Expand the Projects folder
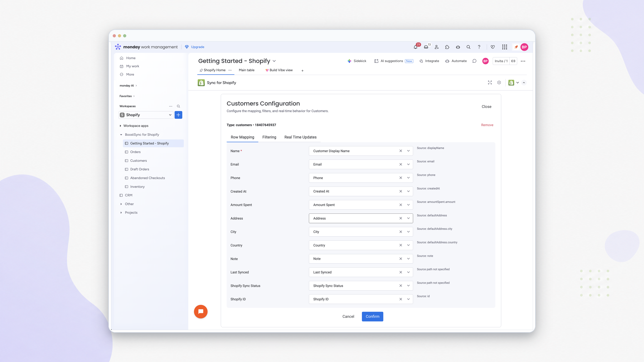 click(x=121, y=213)
